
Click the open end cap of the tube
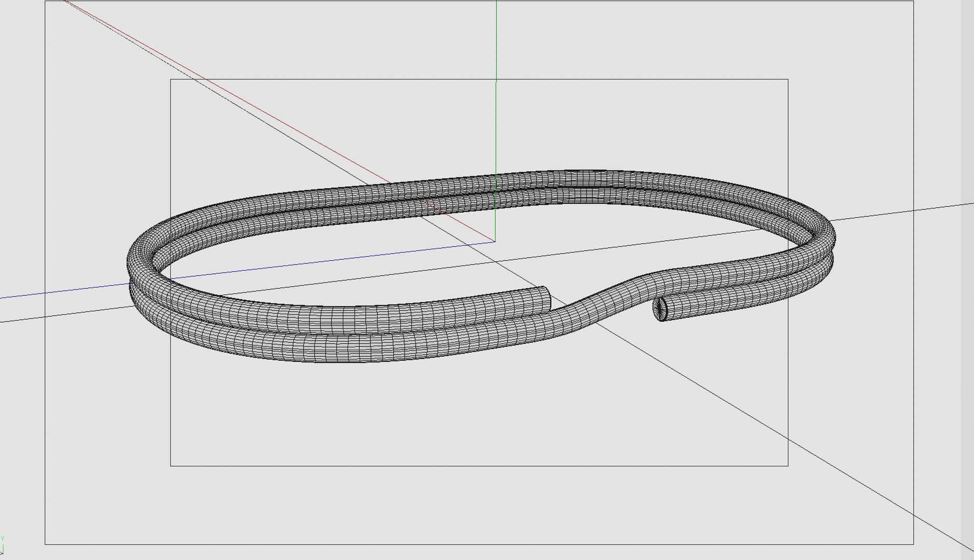(660, 309)
